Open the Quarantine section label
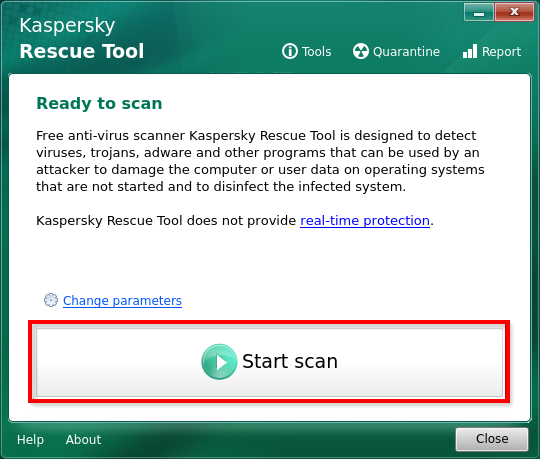 point(406,52)
